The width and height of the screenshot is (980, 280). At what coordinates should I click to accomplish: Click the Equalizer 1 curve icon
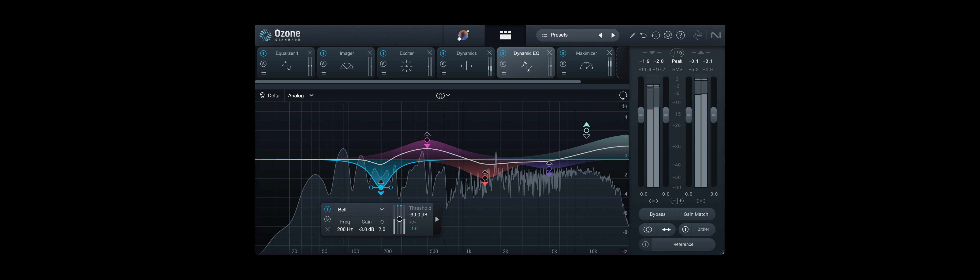click(287, 66)
